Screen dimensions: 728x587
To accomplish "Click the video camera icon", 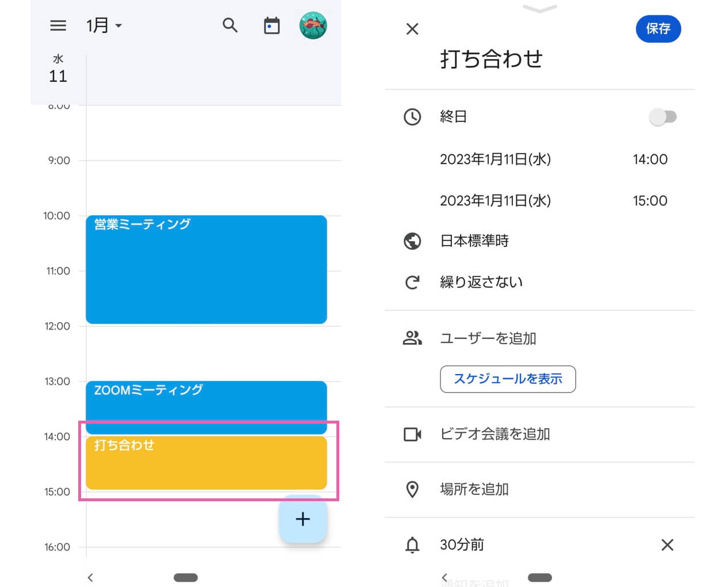I will tap(412, 434).
